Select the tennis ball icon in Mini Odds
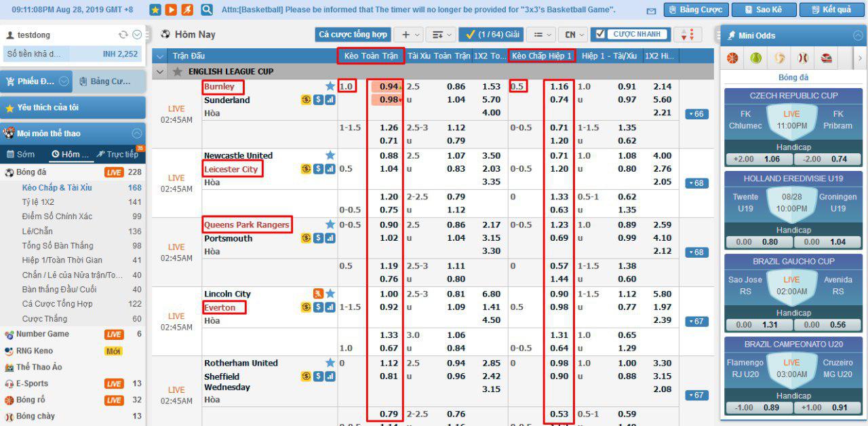 755,58
